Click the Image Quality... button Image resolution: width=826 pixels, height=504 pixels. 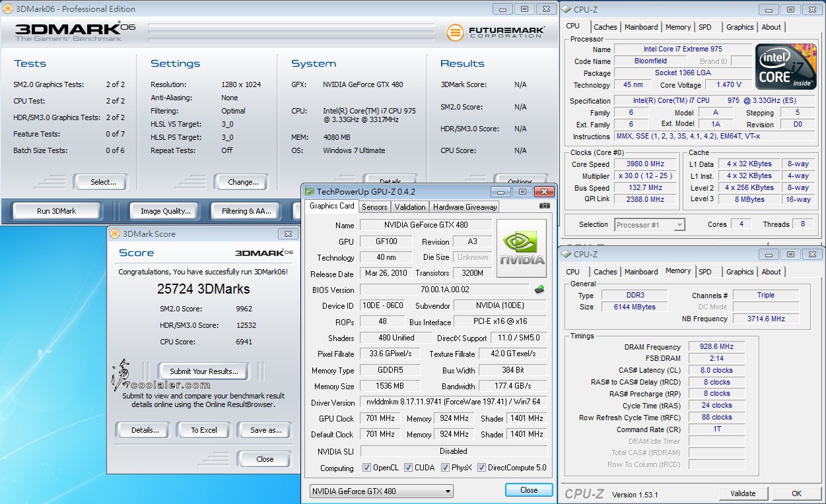pyautogui.click(x=165, y=211)
